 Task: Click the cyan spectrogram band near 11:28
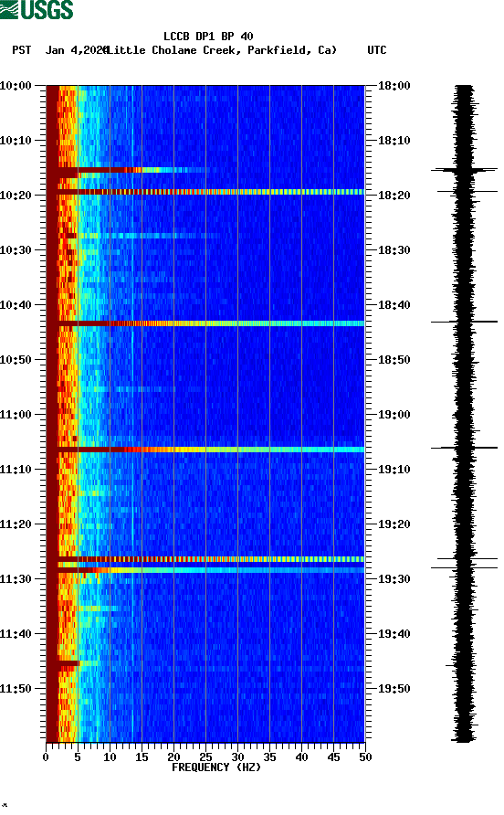(205, 570)
